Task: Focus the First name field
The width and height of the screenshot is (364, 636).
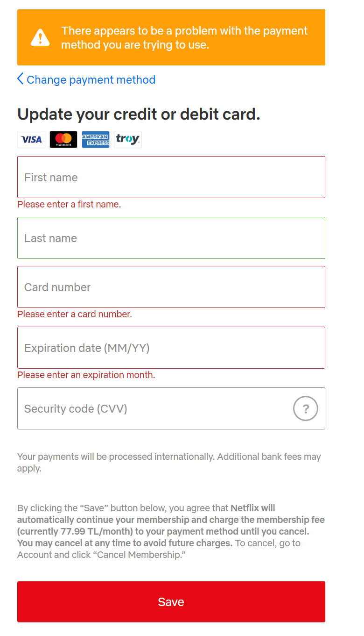Action: click(x=171, y=177)
